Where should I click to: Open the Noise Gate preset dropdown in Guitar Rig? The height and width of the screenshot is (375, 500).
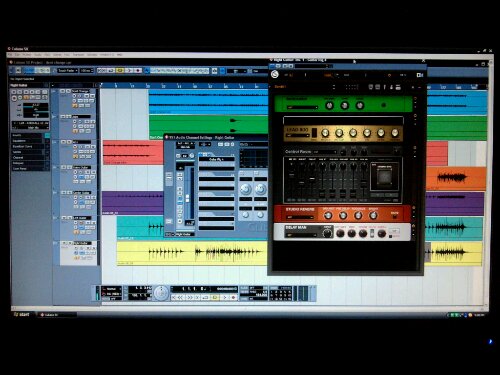coord(302,107)
